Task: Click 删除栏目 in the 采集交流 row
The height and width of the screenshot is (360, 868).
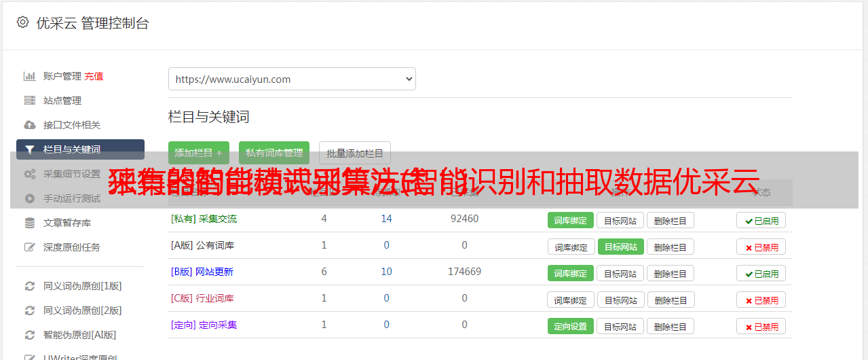Action: pyautogui.click(x=671, y=220)
